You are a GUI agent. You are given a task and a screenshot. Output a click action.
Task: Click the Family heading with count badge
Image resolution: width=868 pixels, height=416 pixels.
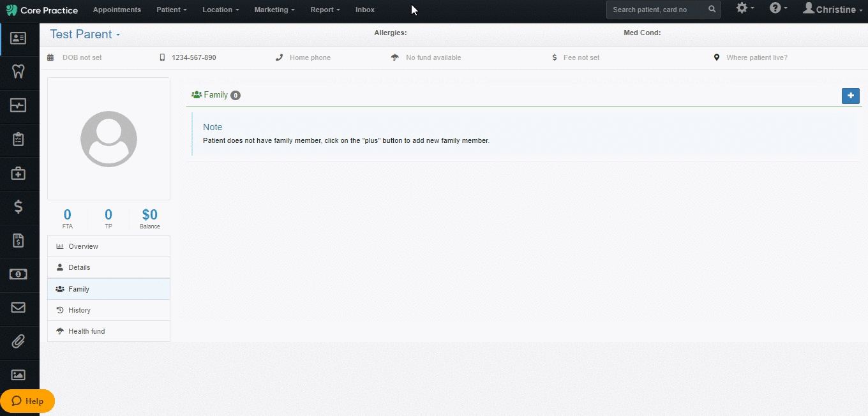point(216,95)
